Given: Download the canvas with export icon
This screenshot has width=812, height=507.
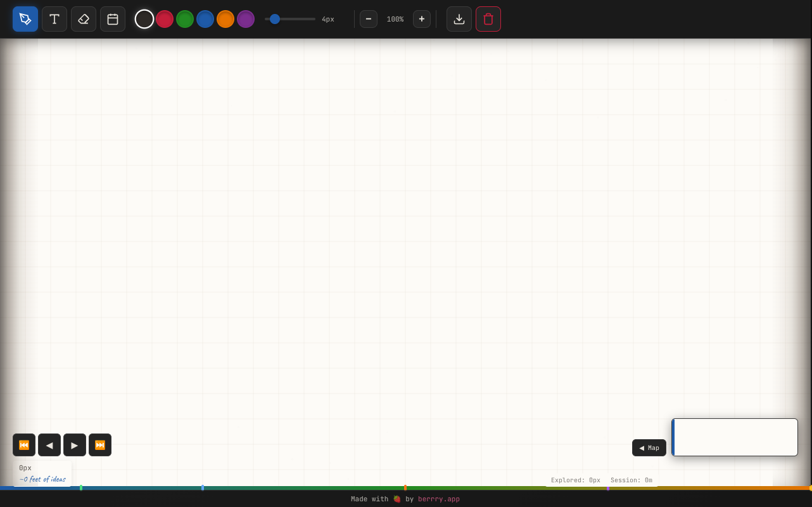Looking at the screenshot, I should pyautogui.click(x=459, y=19).
